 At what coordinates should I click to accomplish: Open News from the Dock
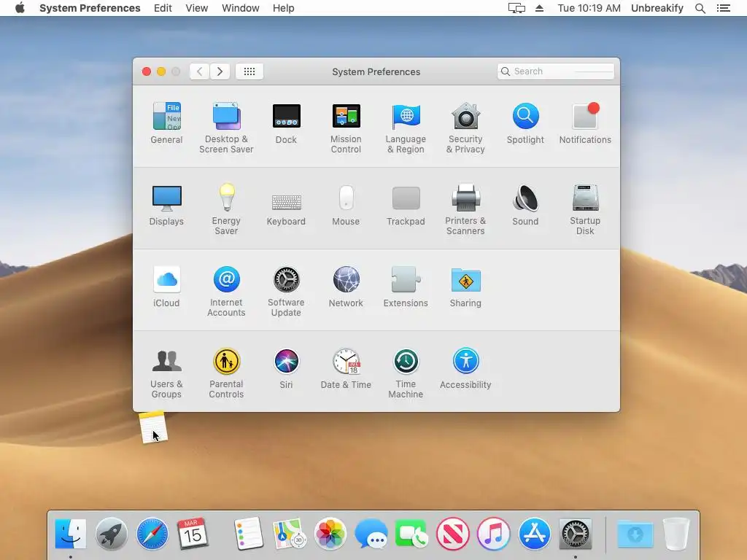452,534
